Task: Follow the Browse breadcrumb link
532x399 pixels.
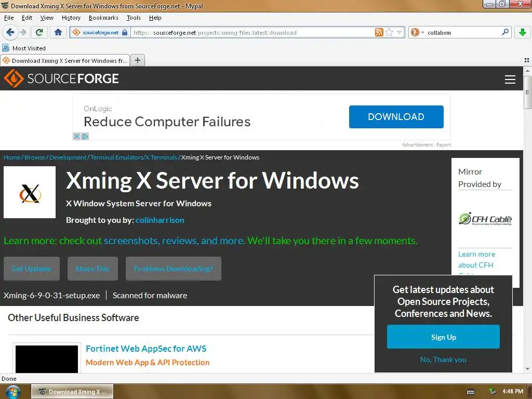Action: (x=35, y=157)
